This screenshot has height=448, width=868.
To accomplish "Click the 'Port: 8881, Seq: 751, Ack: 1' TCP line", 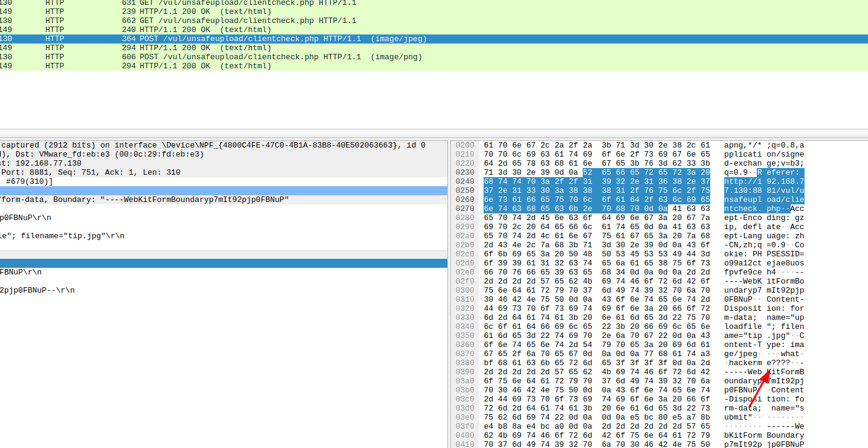I will pyautogui.click(x=224, y=172).
